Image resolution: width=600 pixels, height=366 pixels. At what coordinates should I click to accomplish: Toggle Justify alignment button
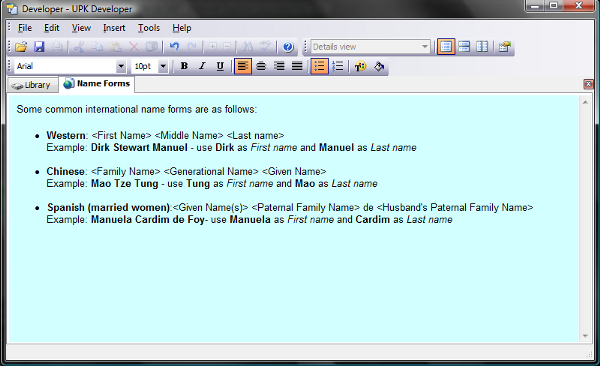297,66
